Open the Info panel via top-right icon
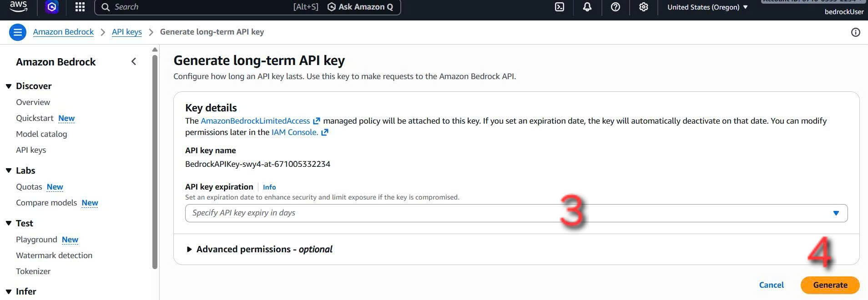Viewport: 868px width, 300px height. coord(856,32)
